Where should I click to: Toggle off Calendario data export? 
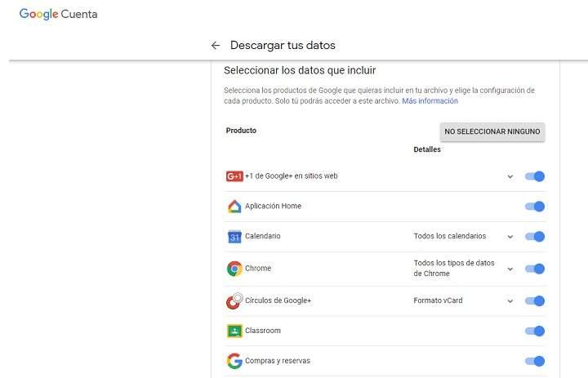pos(535,237)
